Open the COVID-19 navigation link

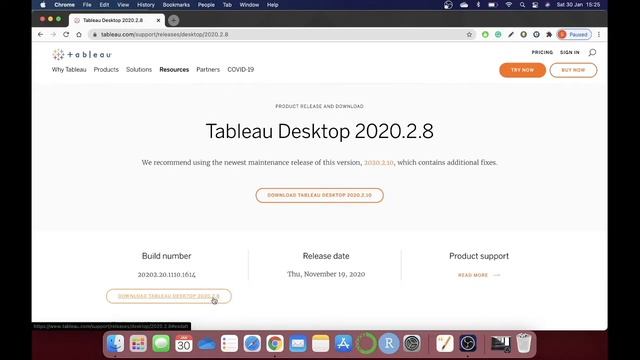click(x=241, y=70)
